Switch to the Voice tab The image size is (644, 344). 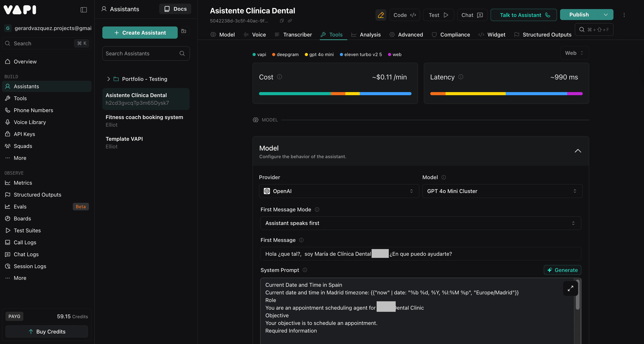tap(259, 35)
